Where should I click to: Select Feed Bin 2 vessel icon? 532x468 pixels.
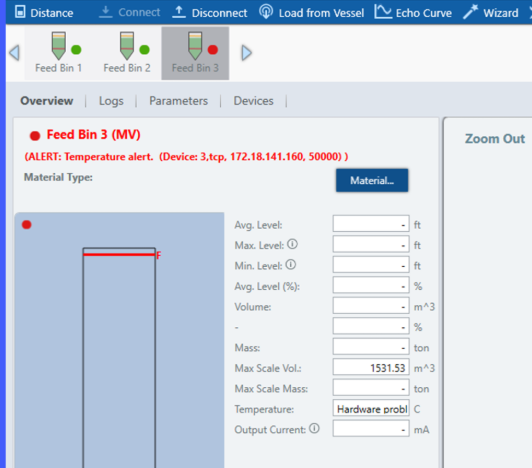pos(127,46)
